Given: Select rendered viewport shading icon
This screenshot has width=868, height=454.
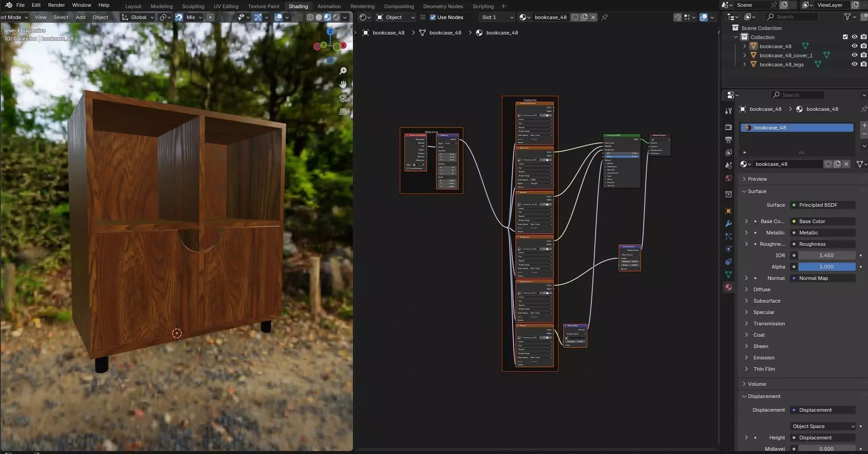Looking at the screenshot, I should [x=336, y=17].
